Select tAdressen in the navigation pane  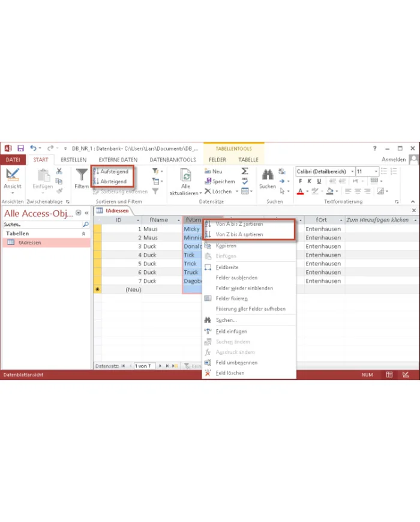click(46, 242)
